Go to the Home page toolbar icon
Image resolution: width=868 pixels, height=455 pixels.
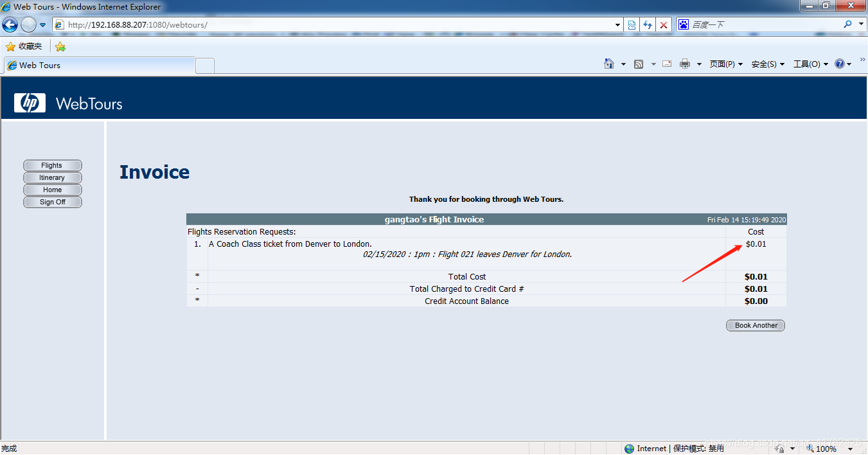coord(609,64)
